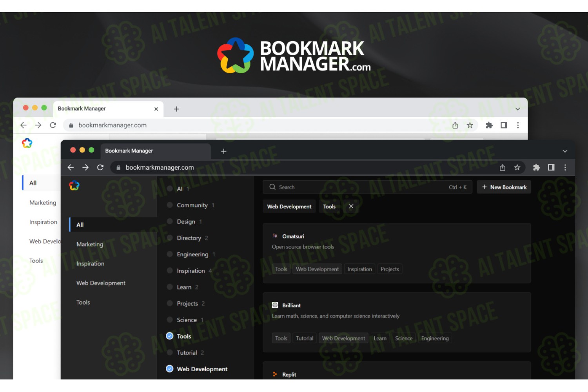Open new tab in dark browser window
This screenshot has width=588, height=392.
coord(223,151)
